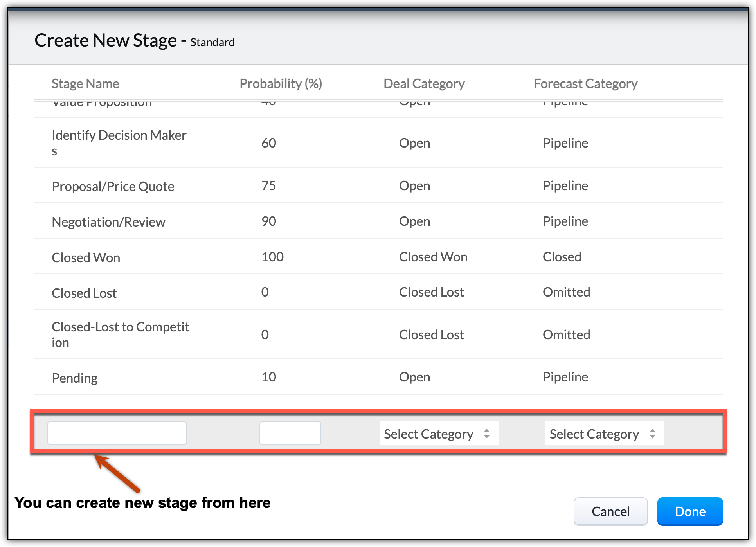Click the Deal Category column header
The image size is (756, 547).
[424, 83]
